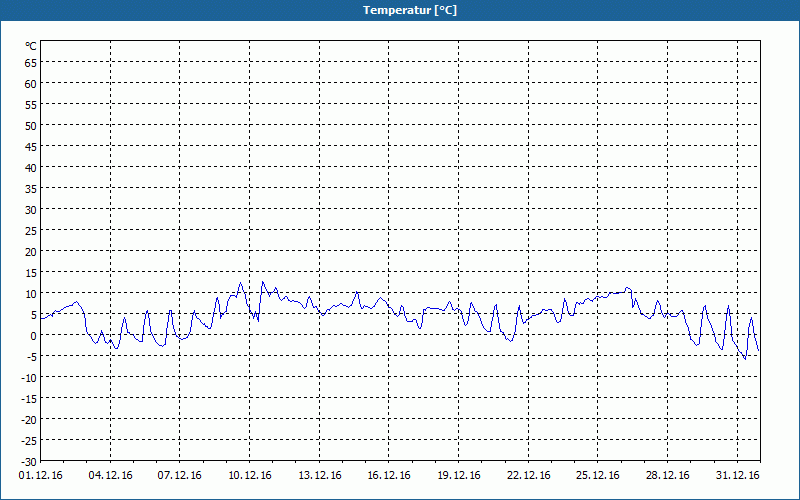The image size is (800, 500).
Task: Click the 07.12.16 date label
Action: click(x=180, y=475)
